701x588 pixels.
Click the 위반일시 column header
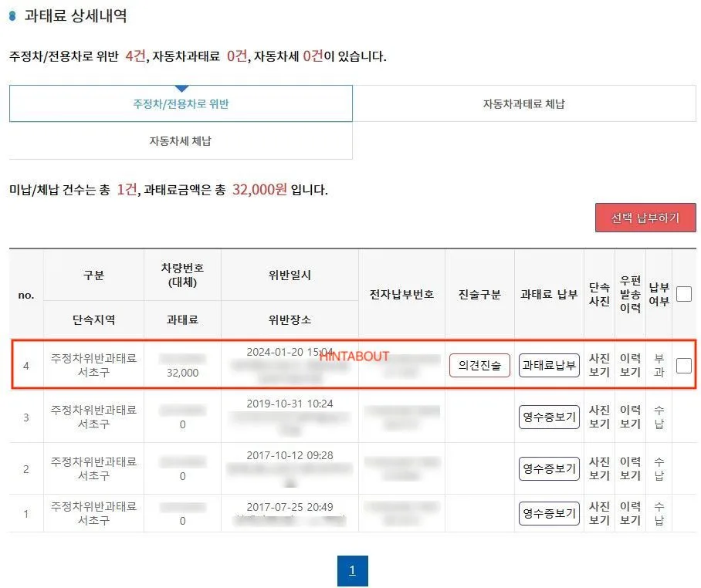click(x=290, y=275)
